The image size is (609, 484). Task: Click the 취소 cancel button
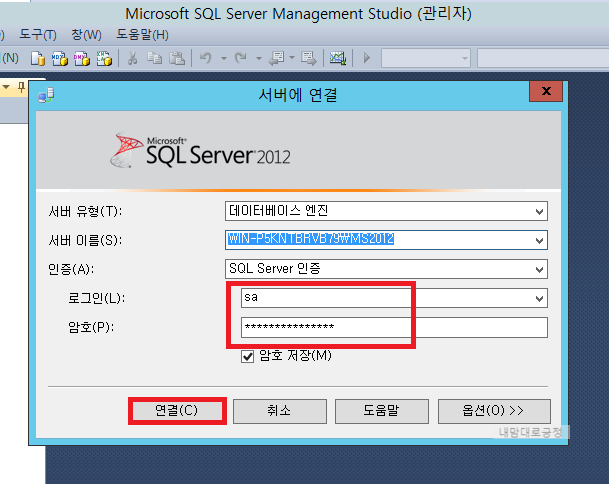coord(280,411)
